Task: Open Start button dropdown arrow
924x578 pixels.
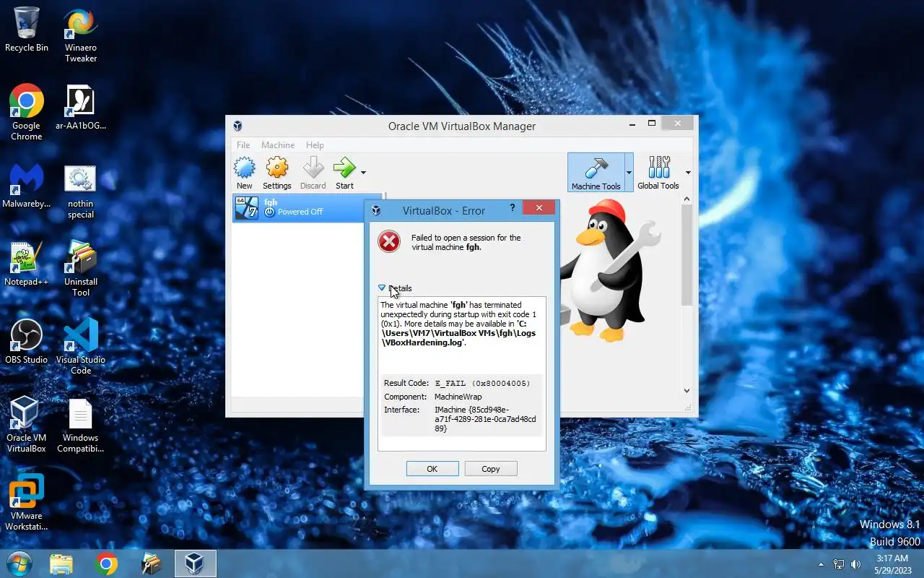Action: point(363,173)
